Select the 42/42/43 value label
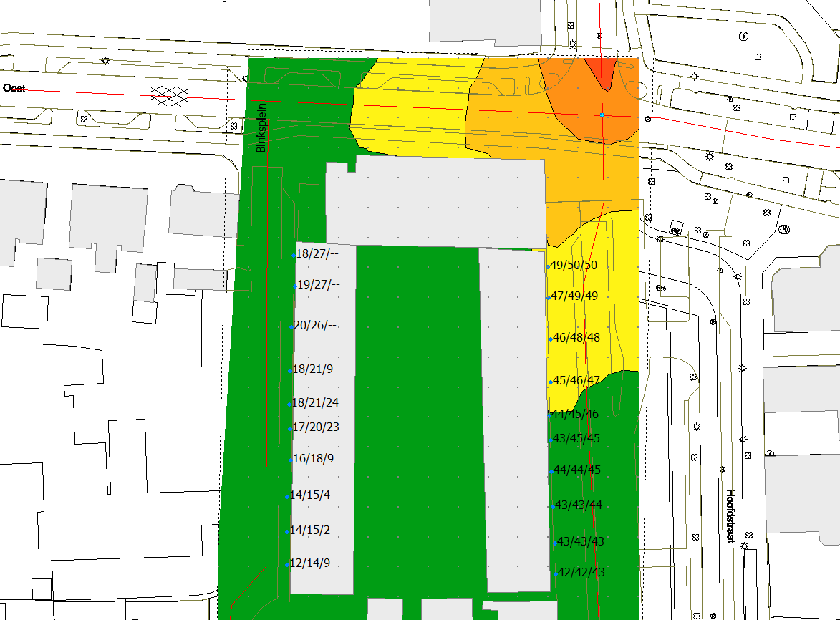The width and height of the screenshot is (840, 620). tap(581, 572)
